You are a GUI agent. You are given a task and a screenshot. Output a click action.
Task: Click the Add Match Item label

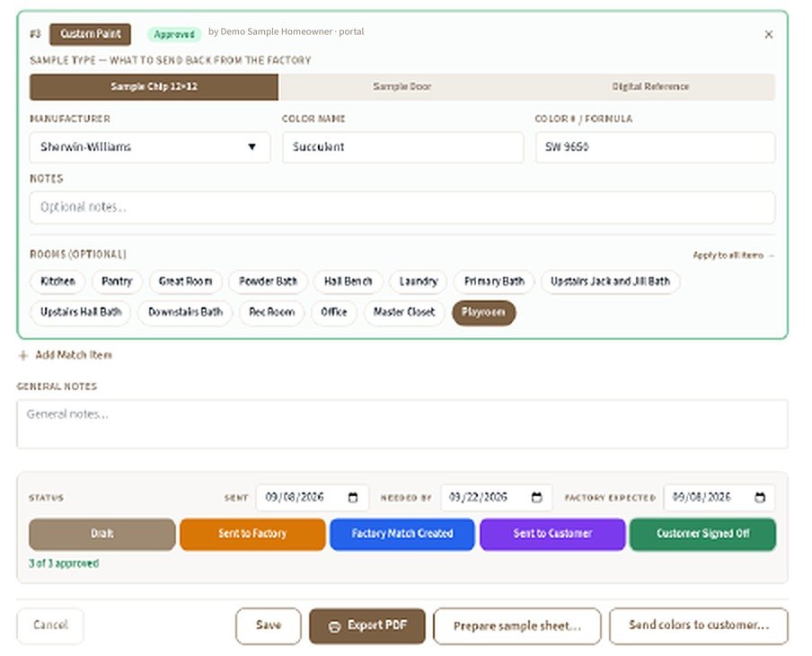click(74, 355)
